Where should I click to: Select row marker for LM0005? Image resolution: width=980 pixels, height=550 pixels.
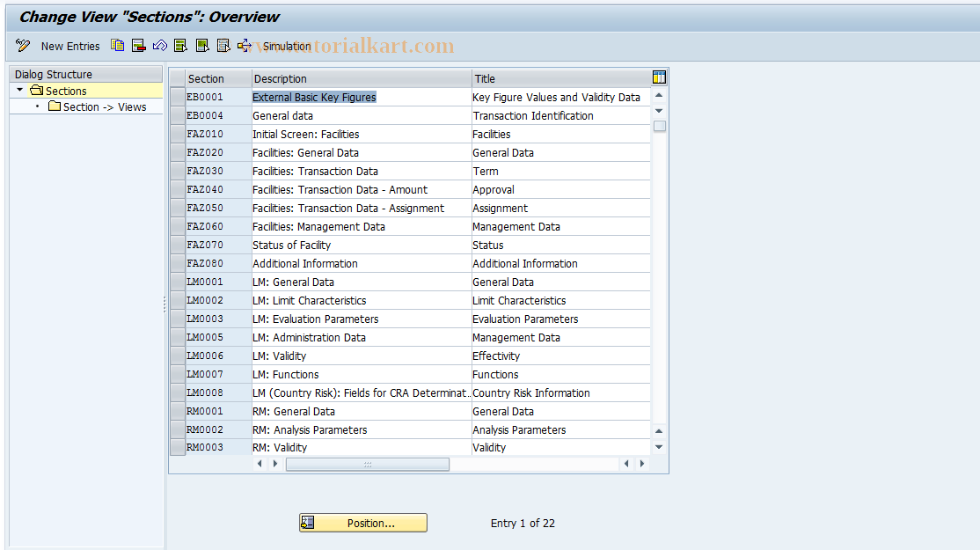(178, 338)
